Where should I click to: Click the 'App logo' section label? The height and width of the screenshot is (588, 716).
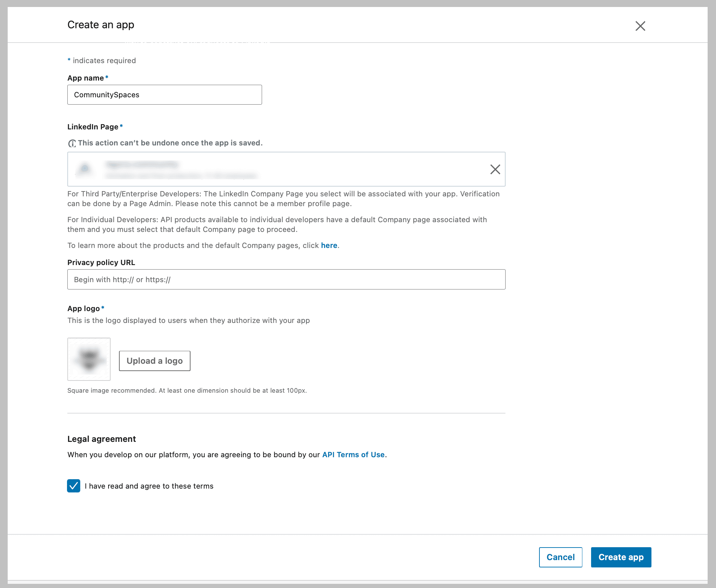[x=84, y=309]
